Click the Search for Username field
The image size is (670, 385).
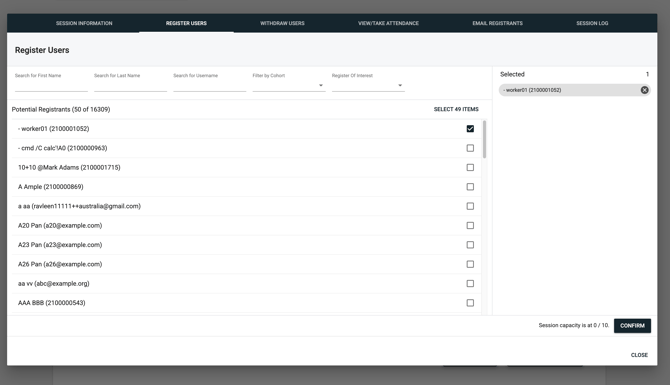210,85
